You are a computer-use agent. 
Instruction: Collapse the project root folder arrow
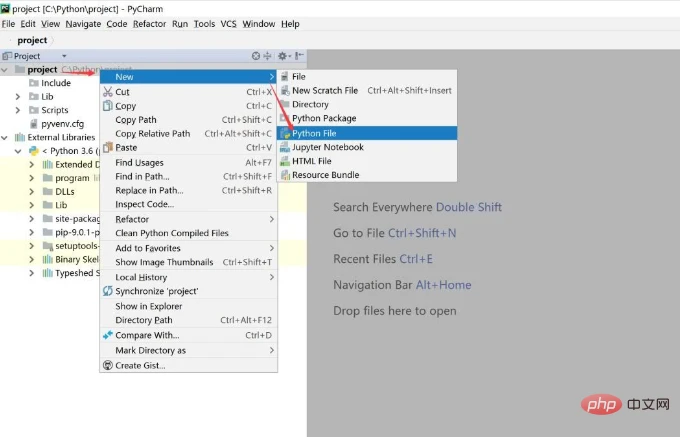click(4, 69)
